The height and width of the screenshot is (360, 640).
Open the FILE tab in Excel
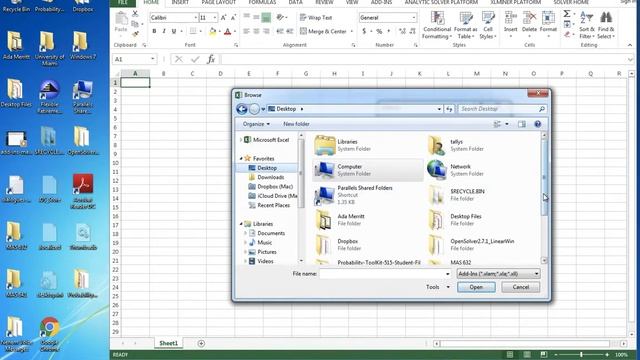(x=122, y=2)
